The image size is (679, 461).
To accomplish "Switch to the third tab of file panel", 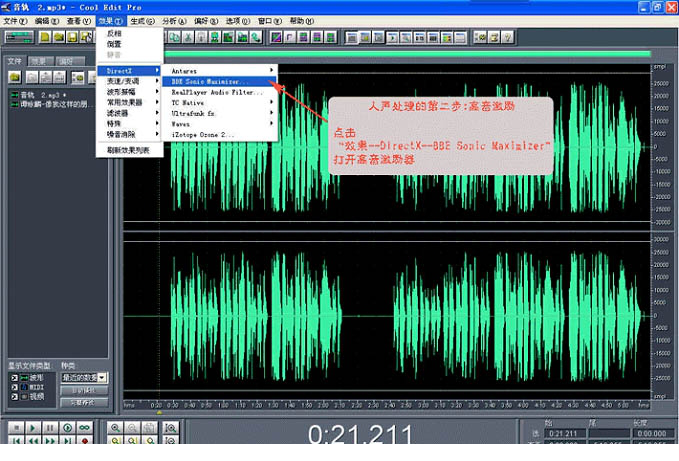I will coord(70,61).
